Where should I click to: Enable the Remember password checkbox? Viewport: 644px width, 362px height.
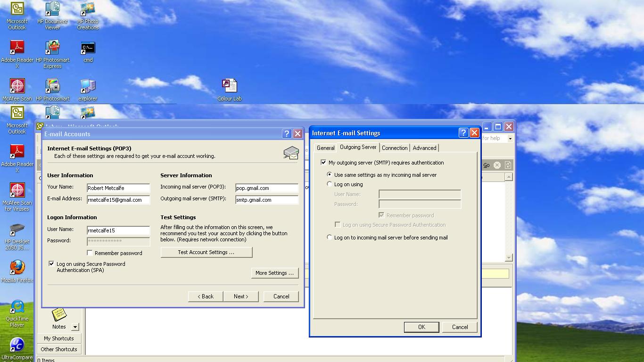click(90, 253)
